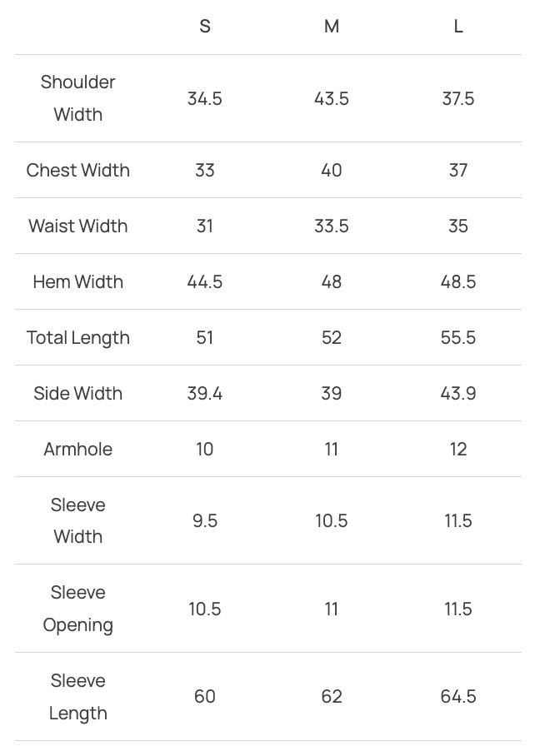Click the 34.5 Shoulder Width value
This screenshot has width=540, height=756.
coord(205,98)
